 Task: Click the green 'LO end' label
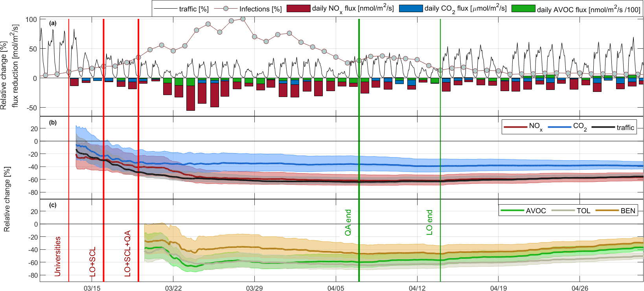coord(430,222)
